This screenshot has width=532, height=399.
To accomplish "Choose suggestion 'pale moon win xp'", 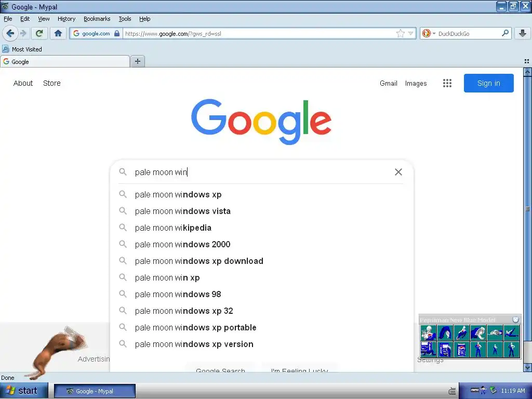I will [261, 277].
